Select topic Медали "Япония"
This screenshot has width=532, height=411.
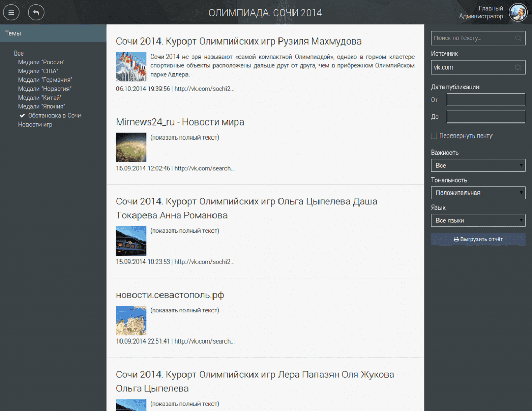point(42,106)
